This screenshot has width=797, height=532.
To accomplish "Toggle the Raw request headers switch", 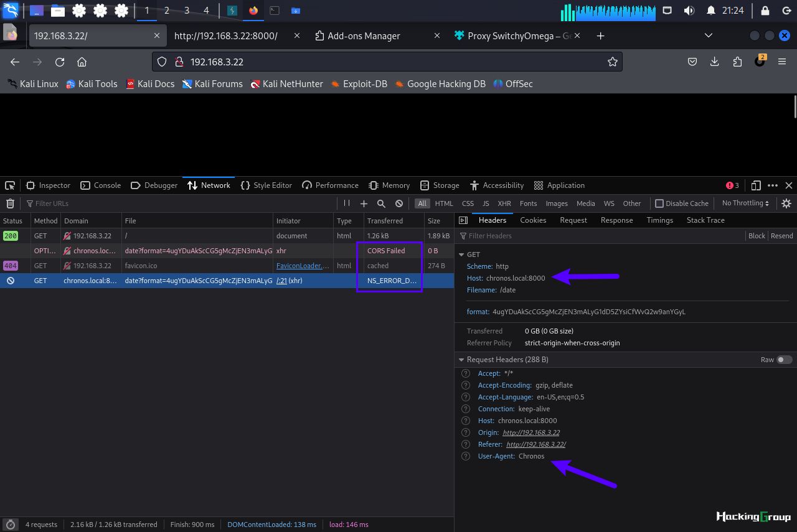I will tap(785, 360).
